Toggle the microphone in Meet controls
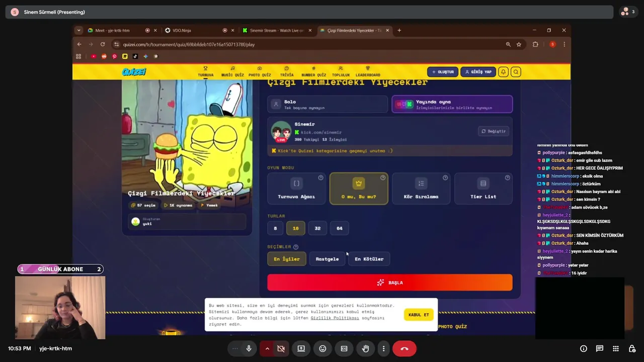This screenshot has height=362, width=644. pos(249,348)
